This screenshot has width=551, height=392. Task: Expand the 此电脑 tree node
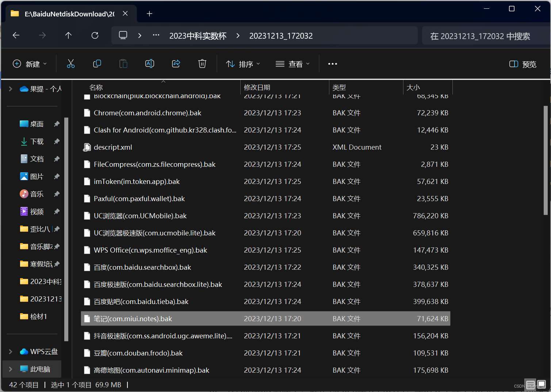tap(11, 369)
